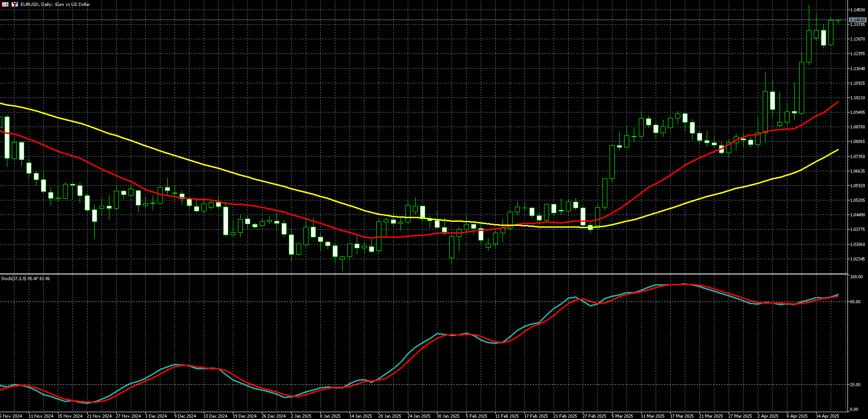The width and height of the screenshot is (868, 419).
Task: Click the 11 Nov 2024 date label
Action: point(41,416)
